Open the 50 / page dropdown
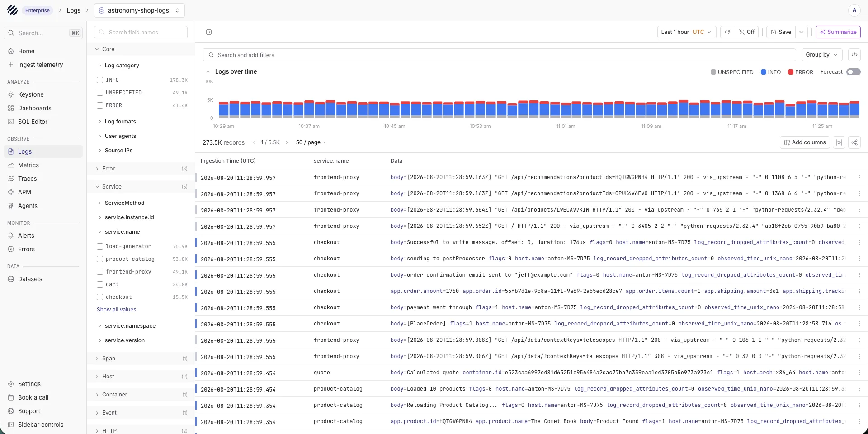Image resolution: width=868 pixels, height=434 pixels. (311, 142)
